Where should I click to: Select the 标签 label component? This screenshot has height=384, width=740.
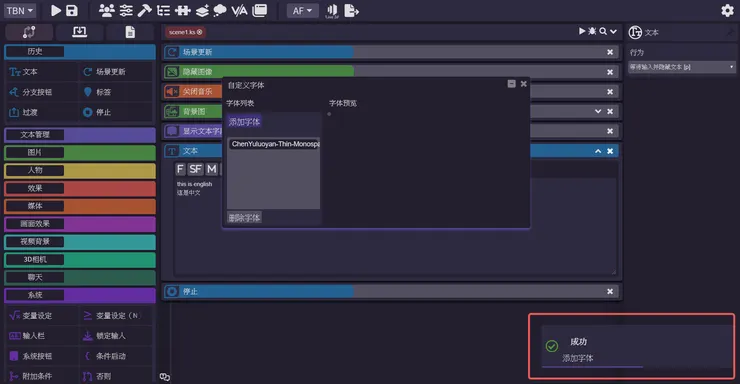click(x=116, y=92)
